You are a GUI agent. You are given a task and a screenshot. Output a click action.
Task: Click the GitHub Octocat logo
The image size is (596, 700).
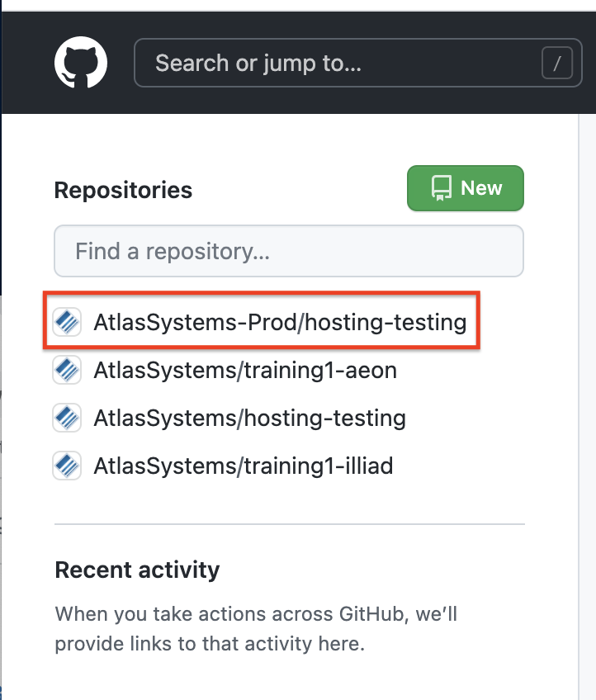point(81,63)
